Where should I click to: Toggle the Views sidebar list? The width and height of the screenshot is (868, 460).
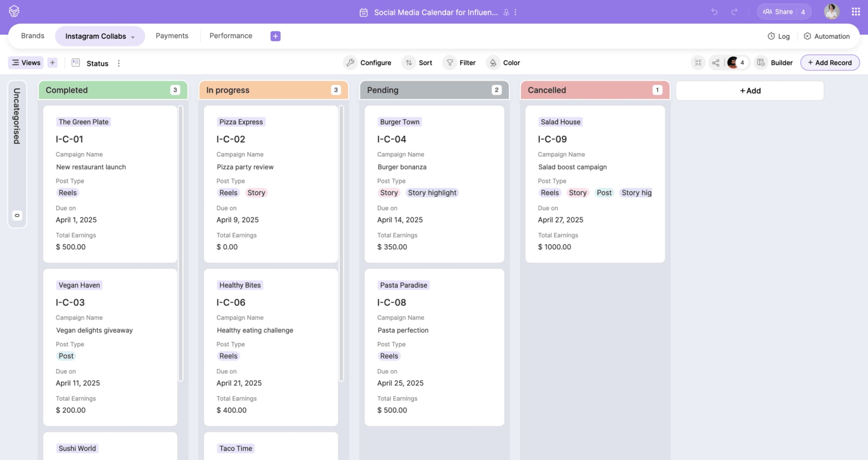pyautogui.click(x=26, y=63)
